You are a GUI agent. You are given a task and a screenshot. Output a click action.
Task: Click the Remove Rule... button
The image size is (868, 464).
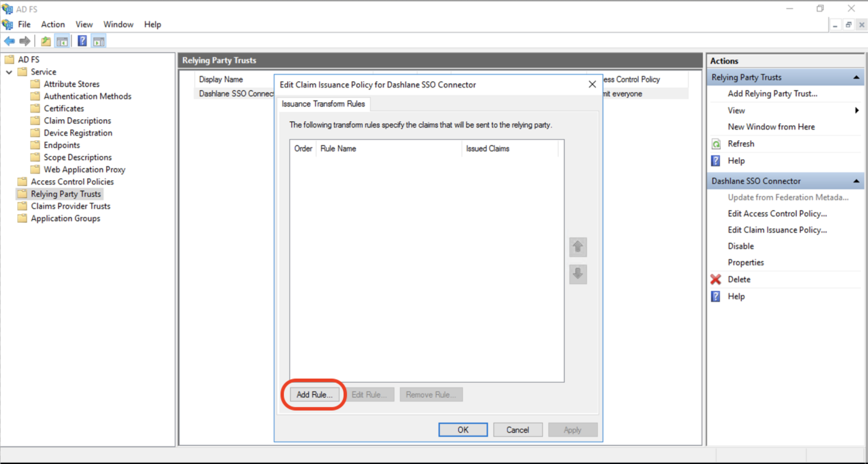(431, 395)
